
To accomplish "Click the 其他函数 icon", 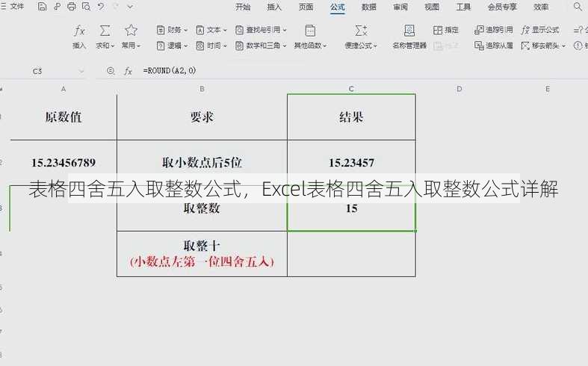I will point(310,31).
